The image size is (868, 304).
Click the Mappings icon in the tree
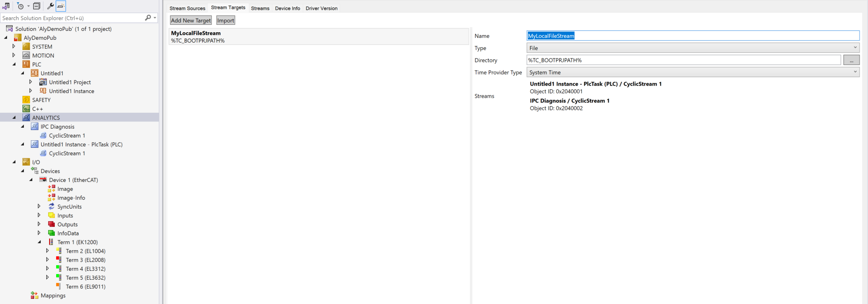[x=35, y=296]
